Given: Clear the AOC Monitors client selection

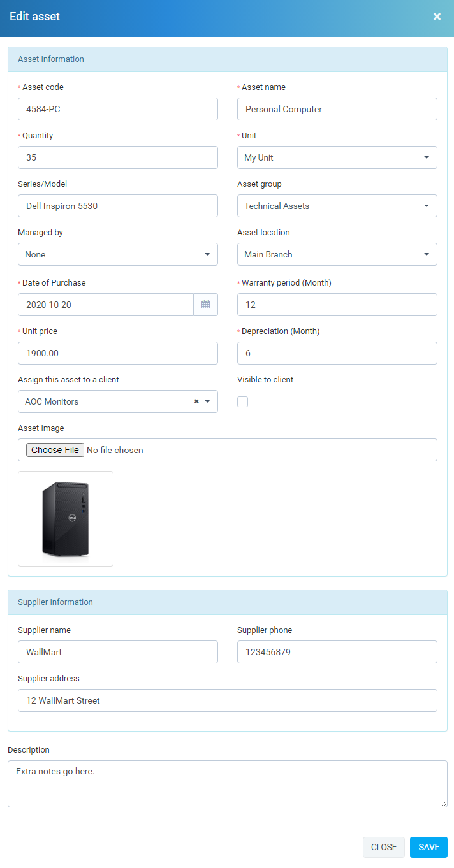Looking at the screenshot, I should click(196, 401).
